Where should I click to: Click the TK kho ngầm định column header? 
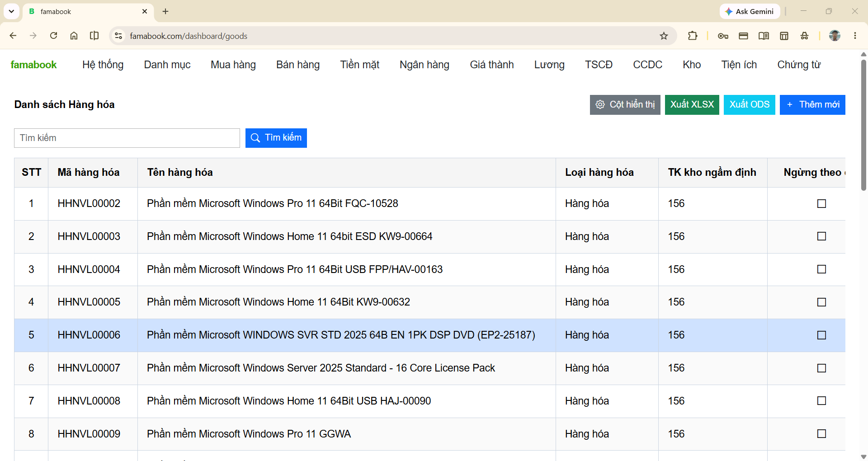(x=712, y=172)
